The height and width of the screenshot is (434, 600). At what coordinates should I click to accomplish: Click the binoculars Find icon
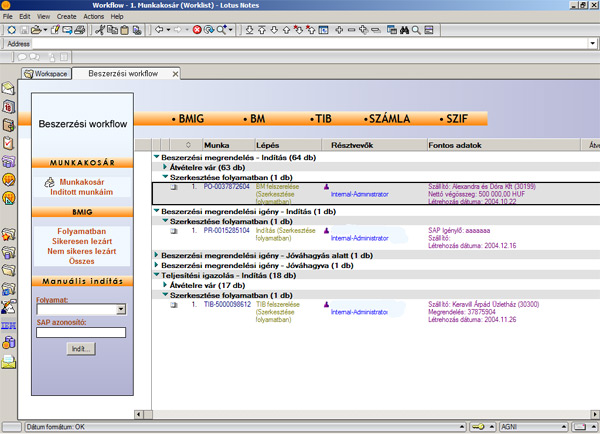tap(404, 30)
